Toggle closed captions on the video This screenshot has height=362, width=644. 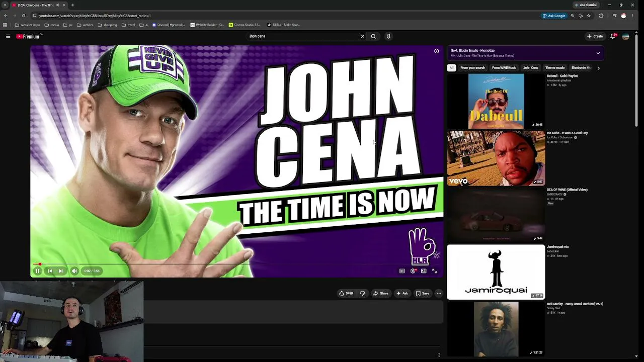tap(402, 271)
